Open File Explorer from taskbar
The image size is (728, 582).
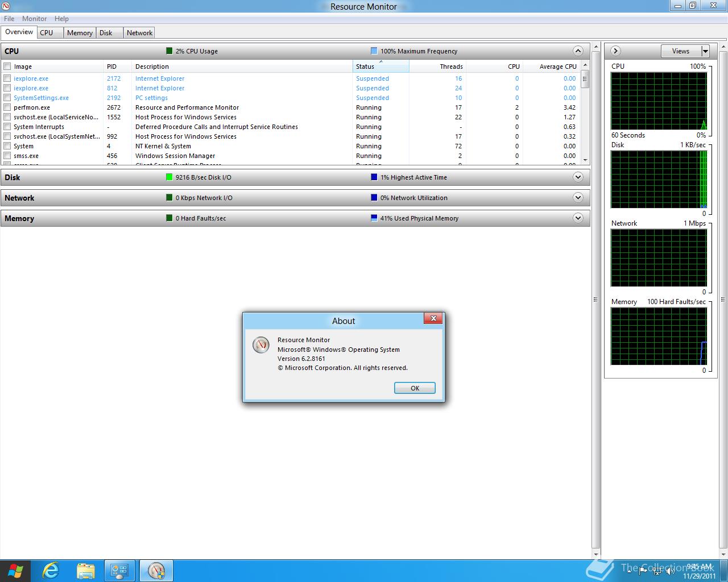85,571
